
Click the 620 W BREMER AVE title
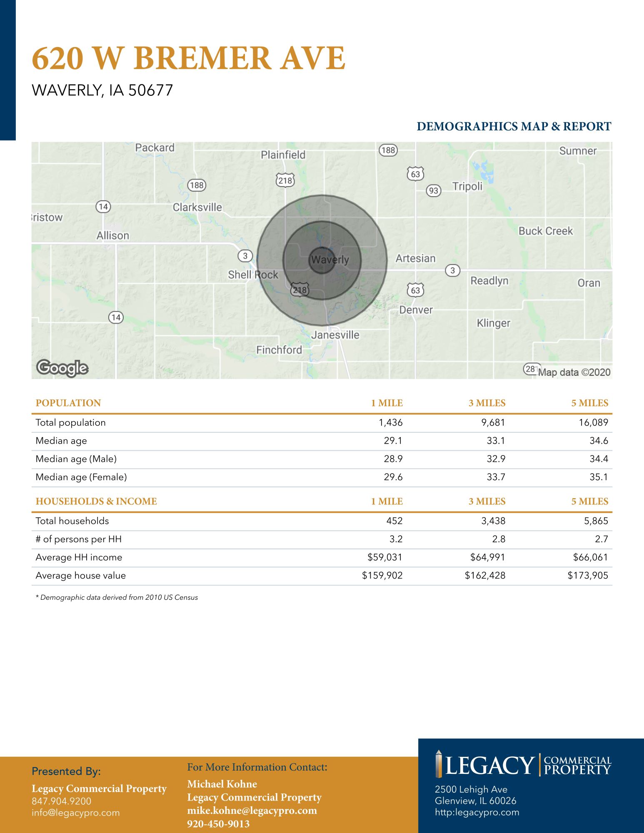pos(188,58)
